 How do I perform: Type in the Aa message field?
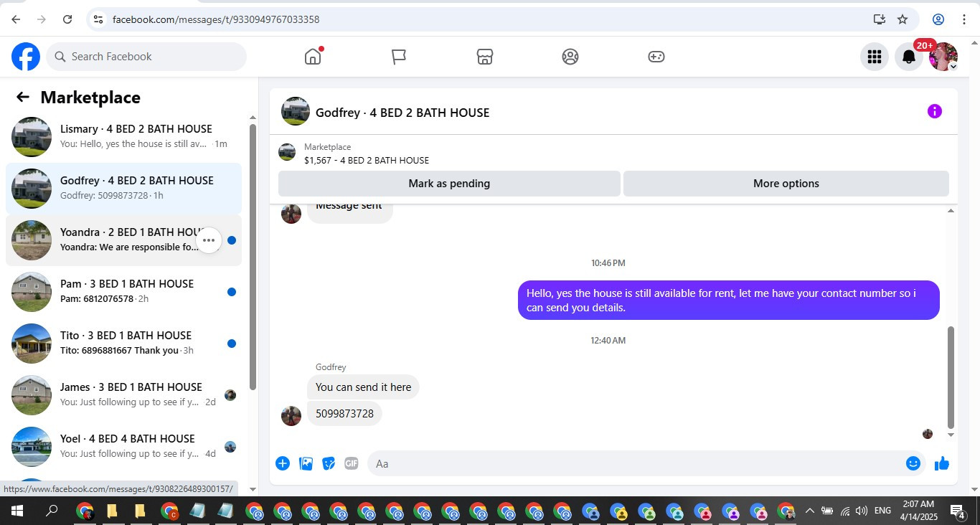(x=635, y=463)
